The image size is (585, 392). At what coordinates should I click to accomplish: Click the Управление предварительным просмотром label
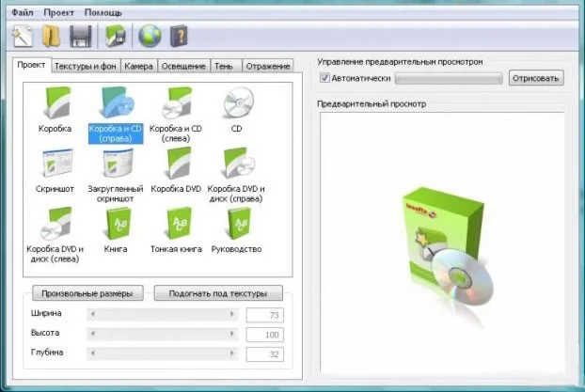(x=400, y=62)
